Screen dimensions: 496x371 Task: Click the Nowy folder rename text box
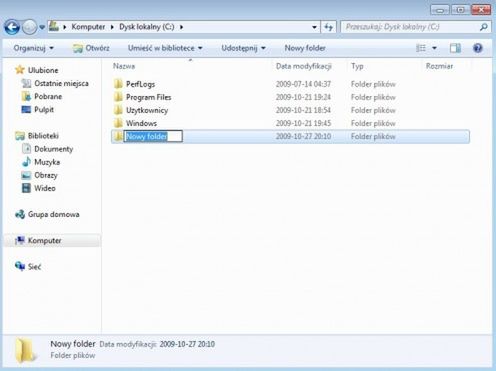(x=153, y=136)
